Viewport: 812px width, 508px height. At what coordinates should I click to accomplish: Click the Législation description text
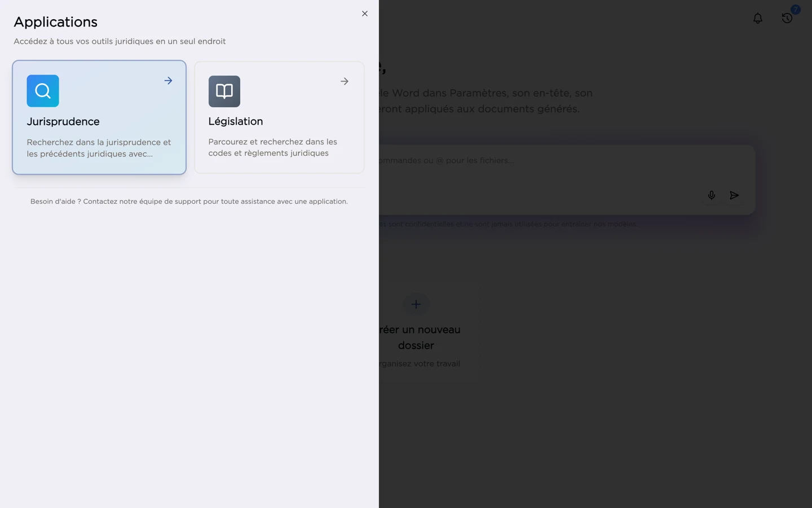coord(273,147)
